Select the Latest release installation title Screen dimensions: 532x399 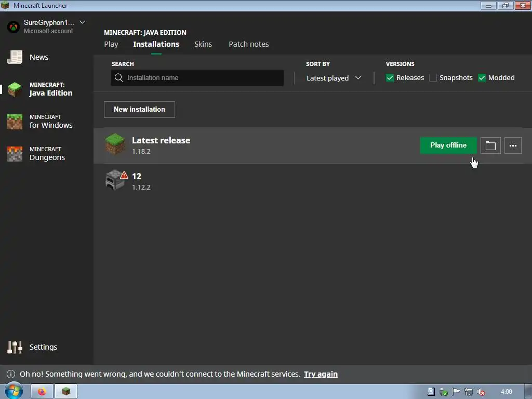click(x=161, y=140)
